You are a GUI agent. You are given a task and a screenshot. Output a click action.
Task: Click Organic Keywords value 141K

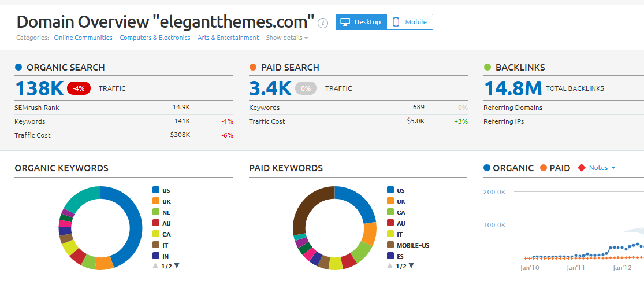click(x=182, y=121)
